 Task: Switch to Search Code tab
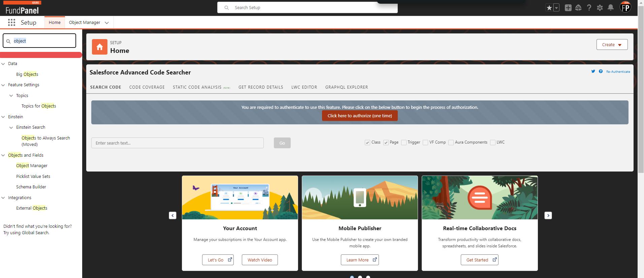(x=105, y=87)
